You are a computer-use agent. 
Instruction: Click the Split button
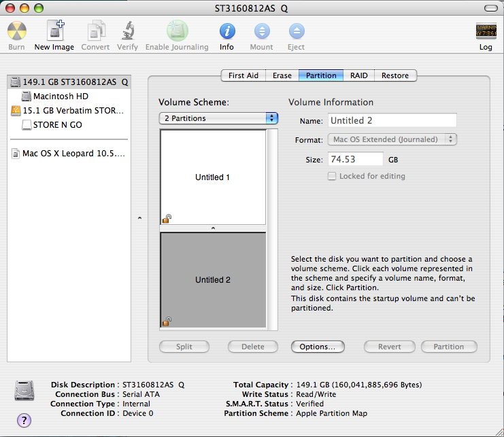[184, 347]
